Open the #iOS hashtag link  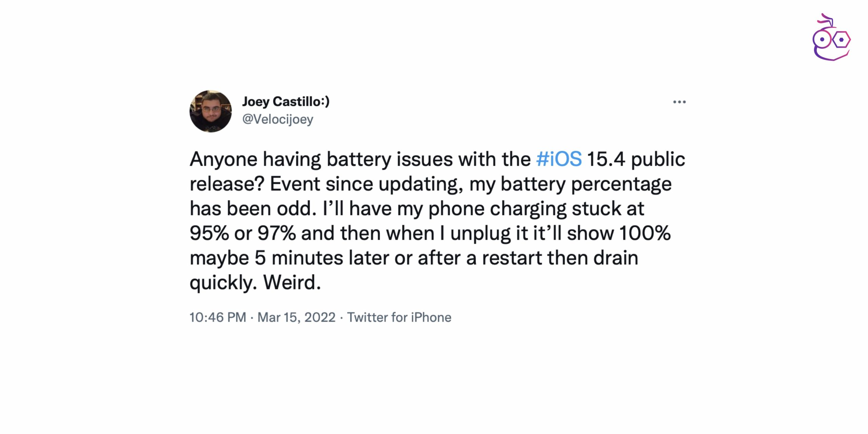pos(559,159)
